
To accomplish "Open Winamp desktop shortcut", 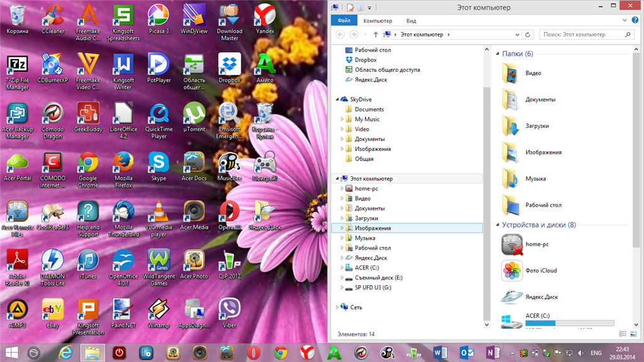I will [x=158, y=313].
